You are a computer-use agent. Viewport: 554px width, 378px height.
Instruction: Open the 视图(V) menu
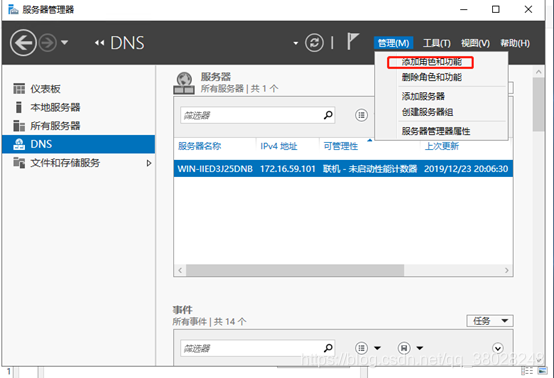pos(475,43)
